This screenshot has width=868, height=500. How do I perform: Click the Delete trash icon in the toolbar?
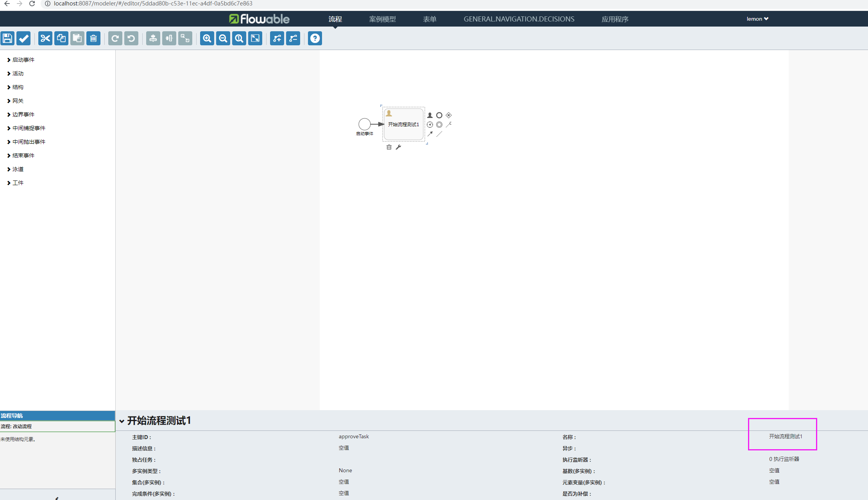coord(93,38)
